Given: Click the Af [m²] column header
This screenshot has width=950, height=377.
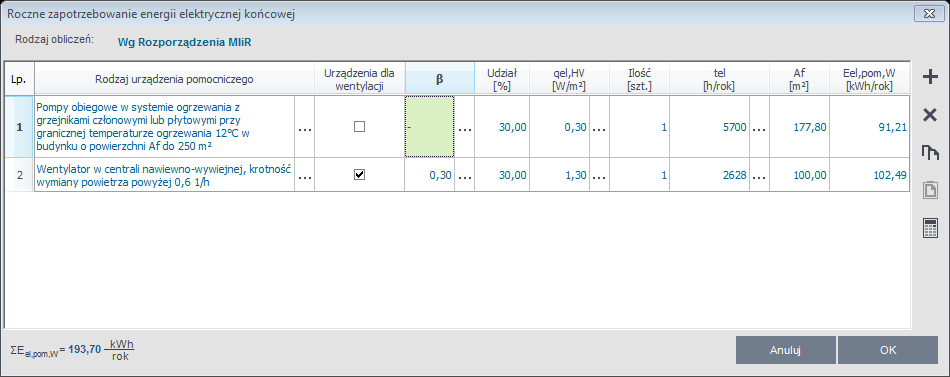Looking at the screenshot, I should click(799, 78).
